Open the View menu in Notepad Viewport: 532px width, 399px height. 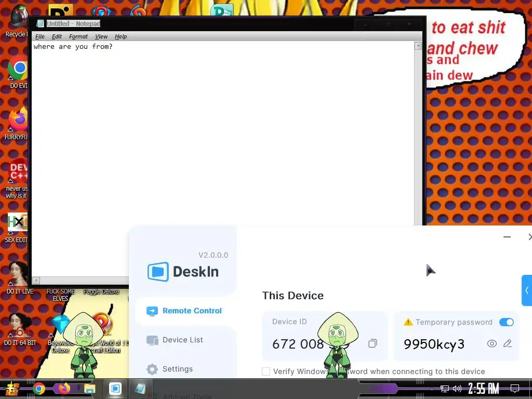point(101,36)
